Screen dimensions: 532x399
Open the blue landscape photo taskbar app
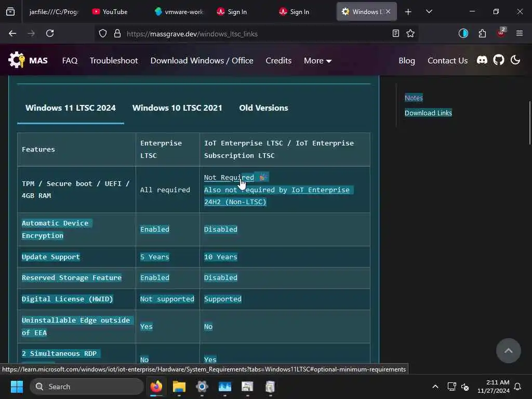pyautogui.click(x=224, y=387)
